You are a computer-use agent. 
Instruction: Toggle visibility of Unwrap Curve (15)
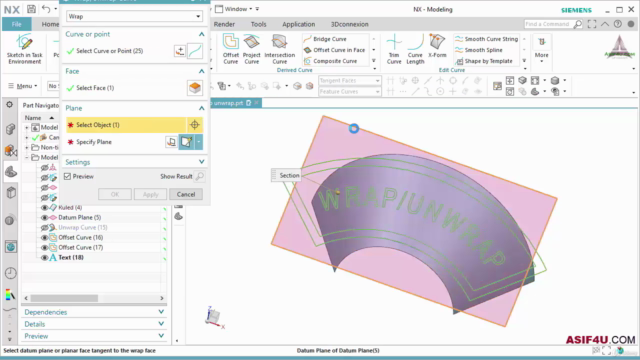click(x=44, y=227)
